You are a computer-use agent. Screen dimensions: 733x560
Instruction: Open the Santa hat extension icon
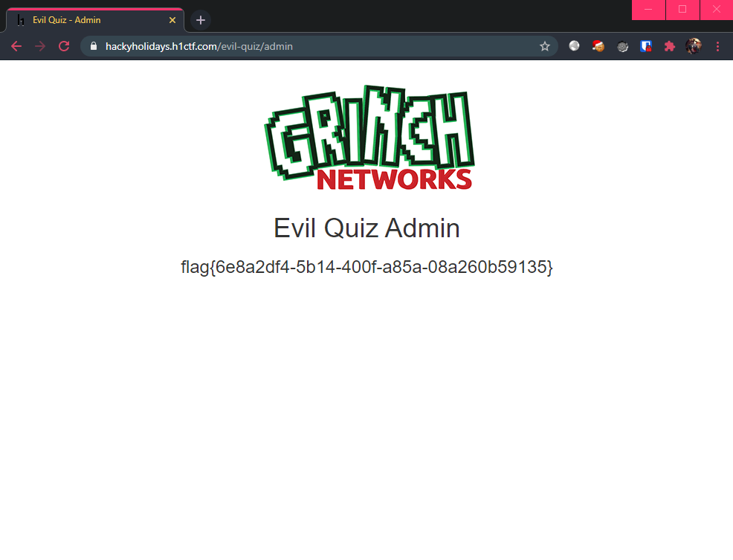pyautogui.click(x=598, y=46)
